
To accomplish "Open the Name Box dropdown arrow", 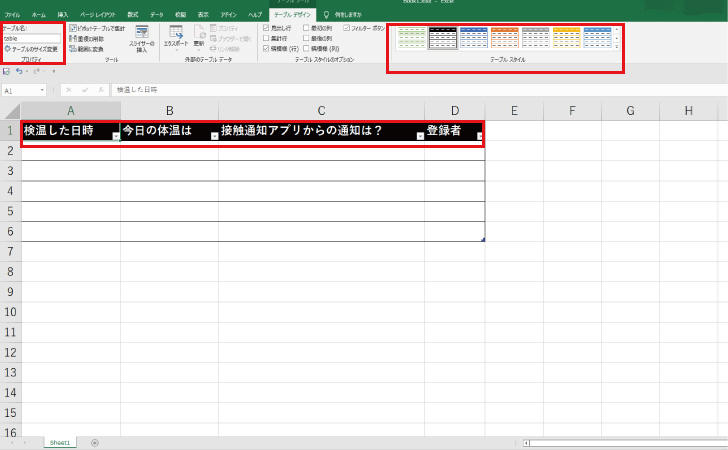I will pyautogui.click(x=42, y=90).
